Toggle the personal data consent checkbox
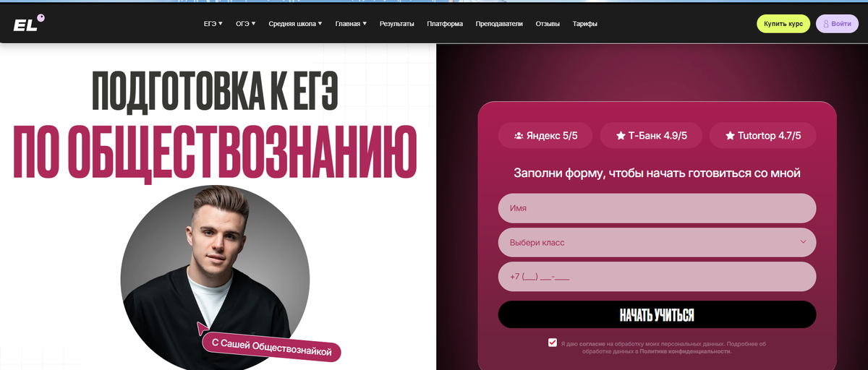This screenshot has width=868, height=370. 553,343
